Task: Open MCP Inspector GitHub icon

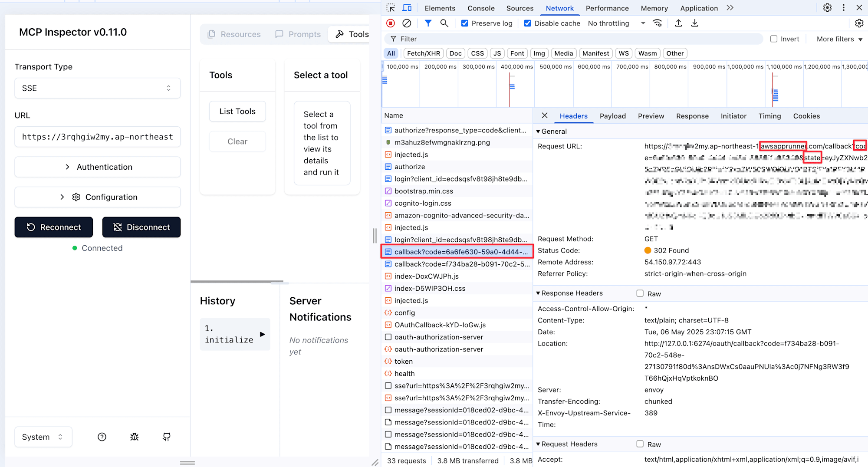Action: click(167, 437)
